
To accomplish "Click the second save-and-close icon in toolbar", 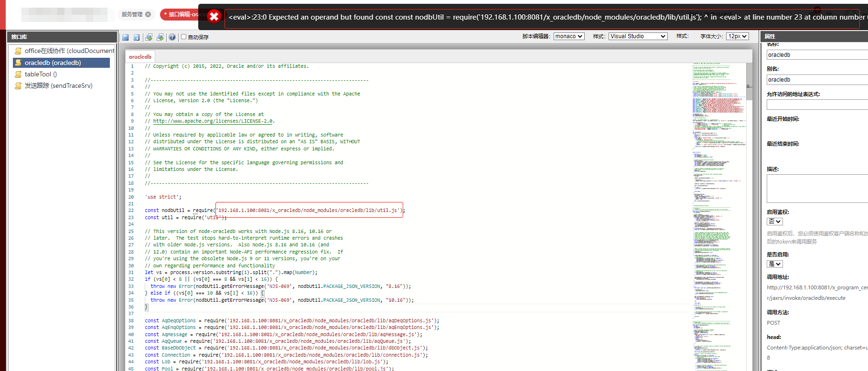I will click(137, 37).
